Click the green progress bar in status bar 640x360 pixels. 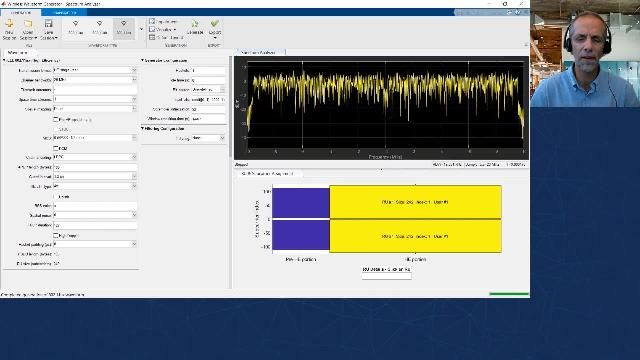coord(509,294)
